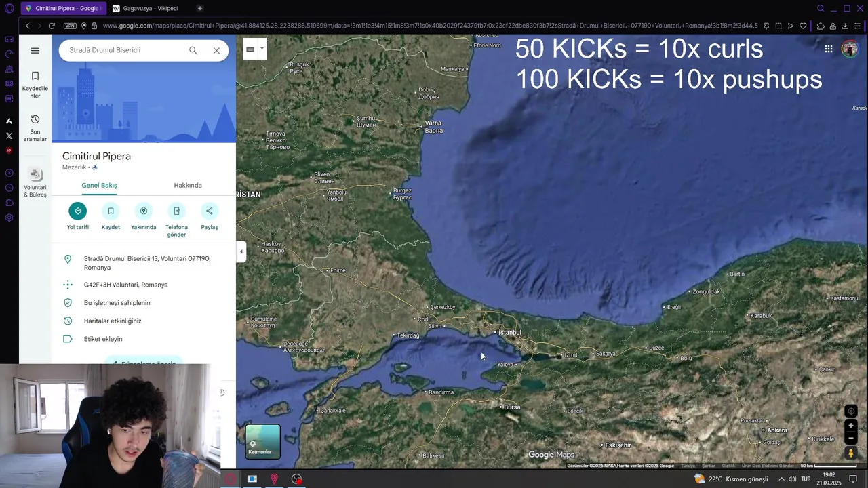Open Opera sidebar settings gear
Viewport: 868px width, 488px height.
click(x=9, y=218)
